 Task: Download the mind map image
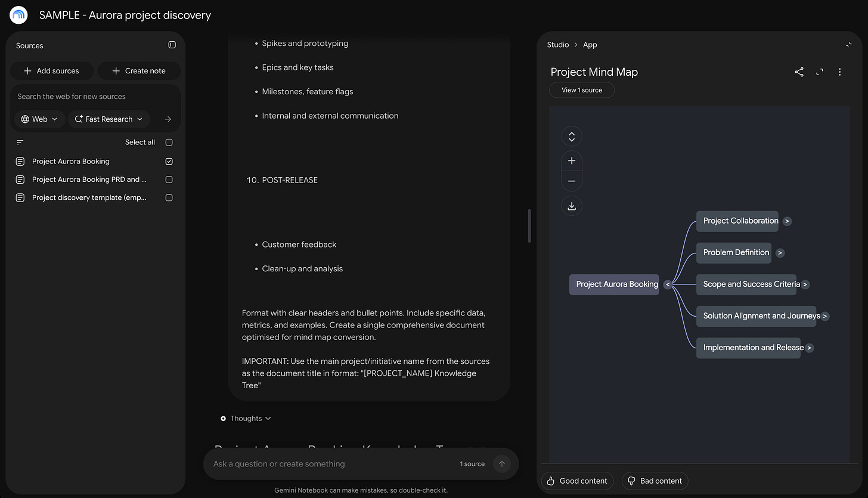point(572,206)
